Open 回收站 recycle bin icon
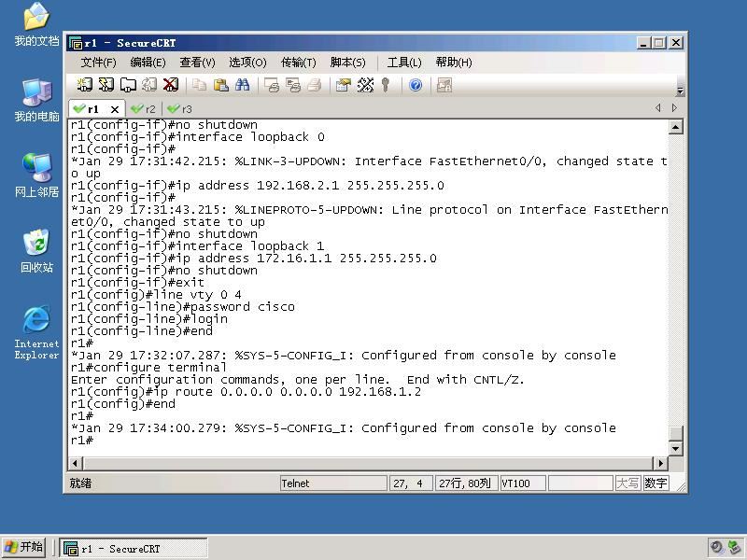The image size is (747, 560). pos(36,250)
